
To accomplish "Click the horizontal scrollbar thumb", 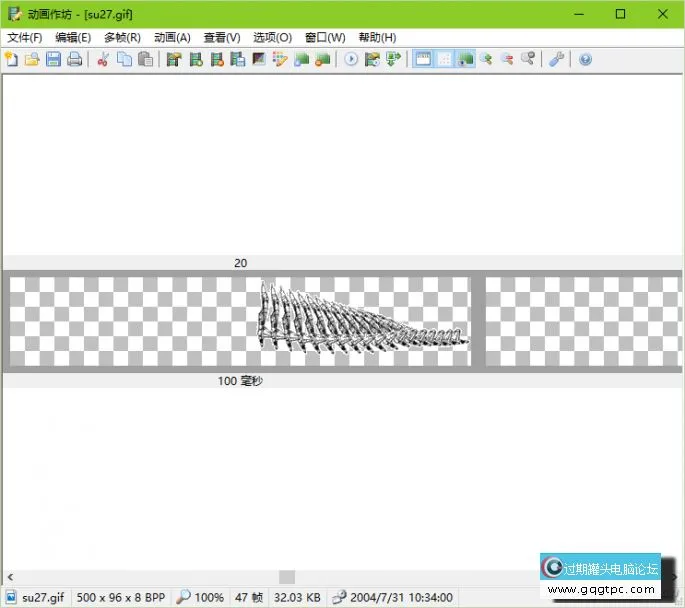I will [x=287, y=577].
